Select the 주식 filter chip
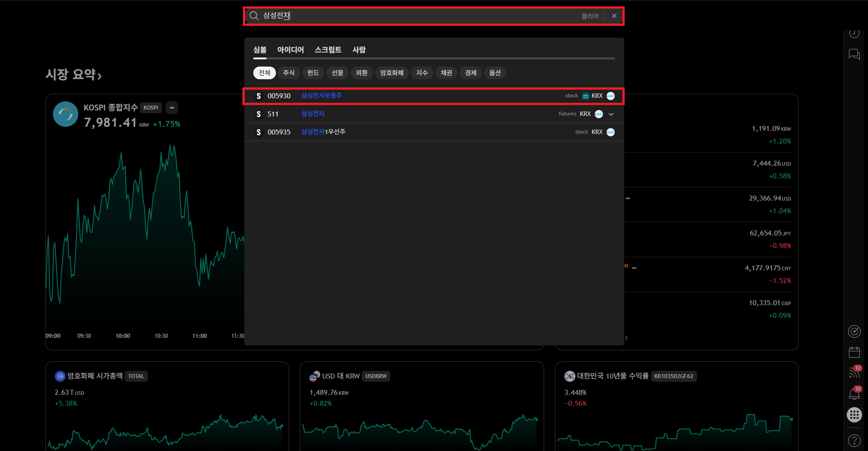868x451 pixels. [289, 73]
